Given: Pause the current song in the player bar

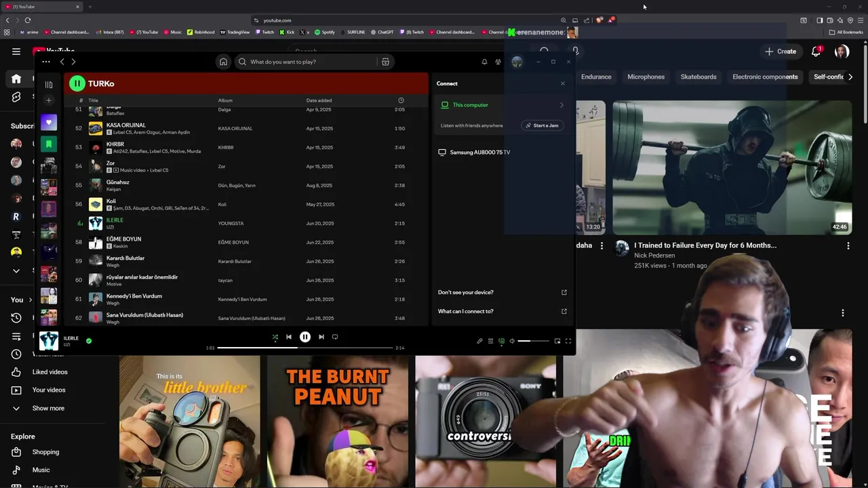Looking at the screenshot, I should pos(305,337).
